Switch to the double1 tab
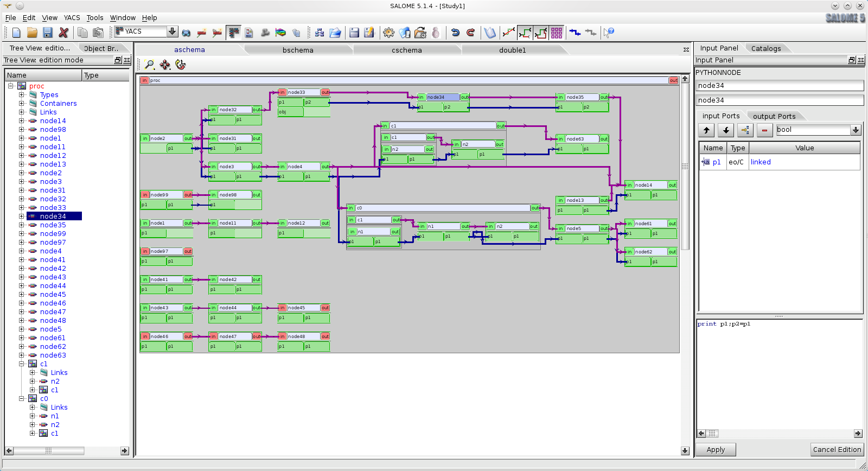The image size is (868, 471). (x=513, y=50)
